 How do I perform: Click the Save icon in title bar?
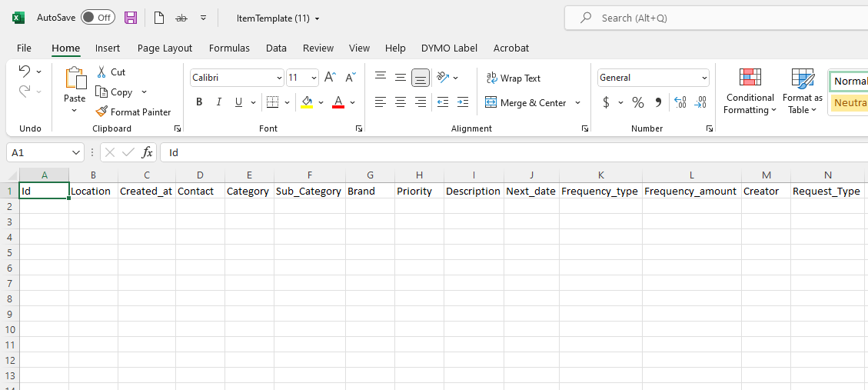[131, 18]
